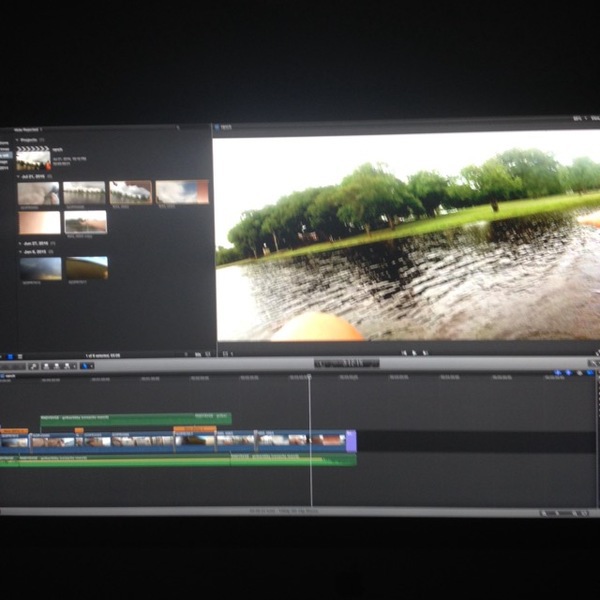The width and height of the screenshot is (600, 600).
Task: Open the keyword editor (key icon)
Action: click(x=33, y=366)
